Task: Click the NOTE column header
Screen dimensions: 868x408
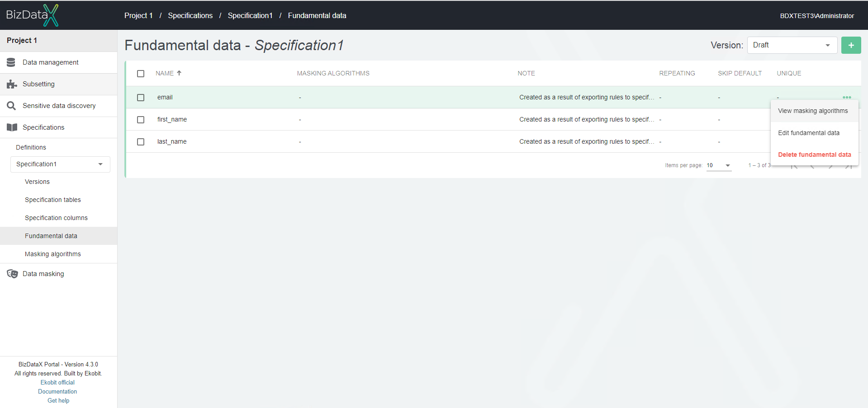Action: [526, 73]
